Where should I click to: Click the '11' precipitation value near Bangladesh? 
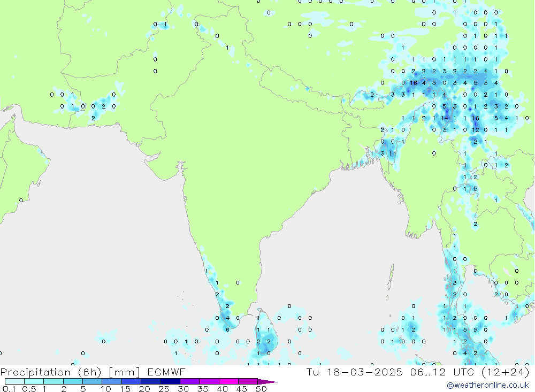393,153
